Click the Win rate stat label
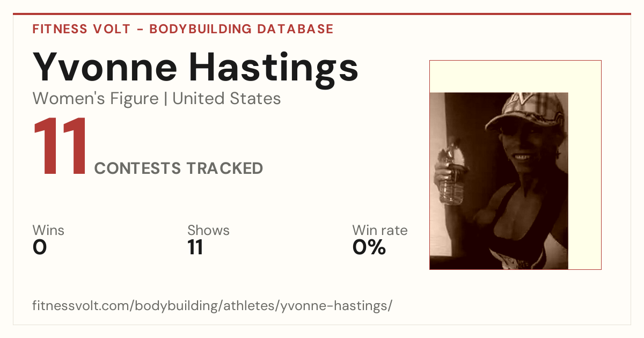 click(380, 231)
